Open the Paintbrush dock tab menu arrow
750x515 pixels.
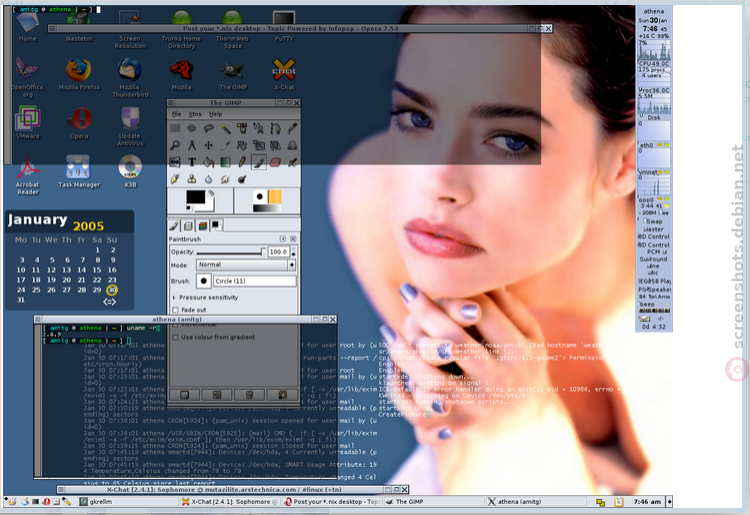coord(283,239)
